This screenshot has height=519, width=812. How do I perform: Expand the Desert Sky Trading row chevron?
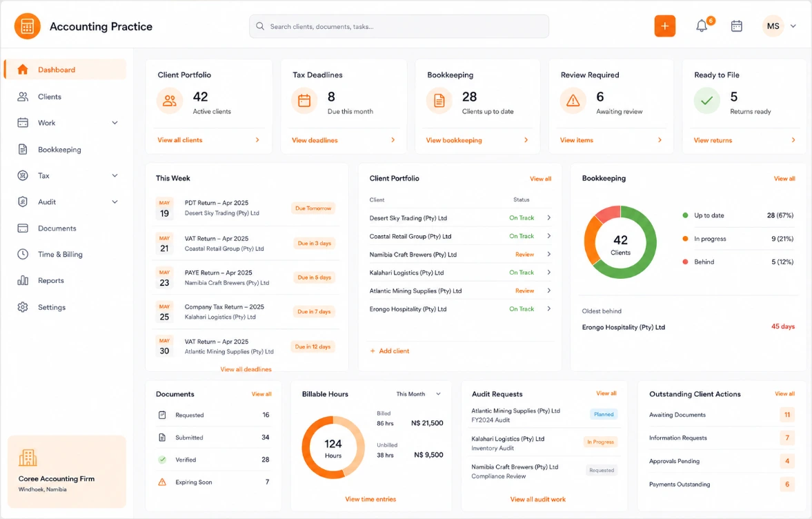[x=549, y=217]
